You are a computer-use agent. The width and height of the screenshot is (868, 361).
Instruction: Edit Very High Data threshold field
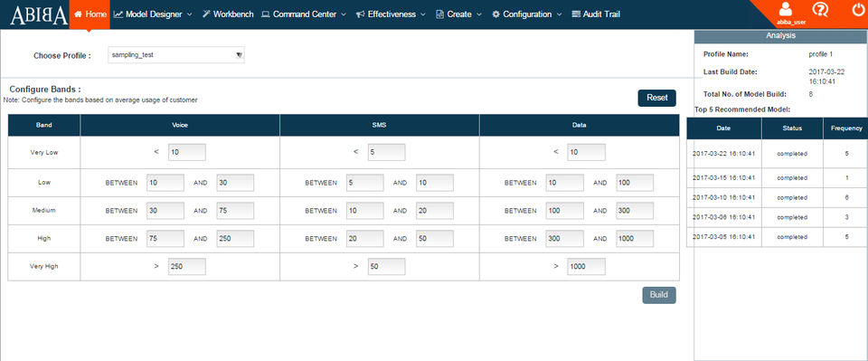pyautogui.click(x=586, y=267)
